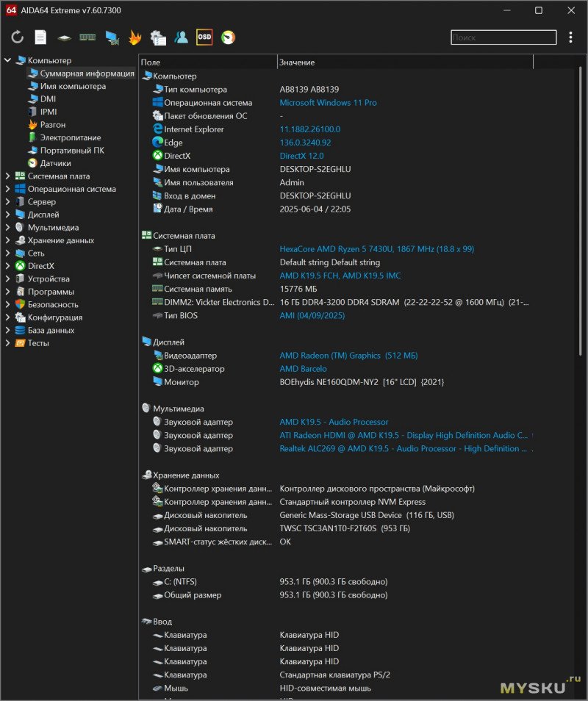This screenshot has width=588, height=701.
Task: Expand the Дисплей tree node
Action: [7, 215]
